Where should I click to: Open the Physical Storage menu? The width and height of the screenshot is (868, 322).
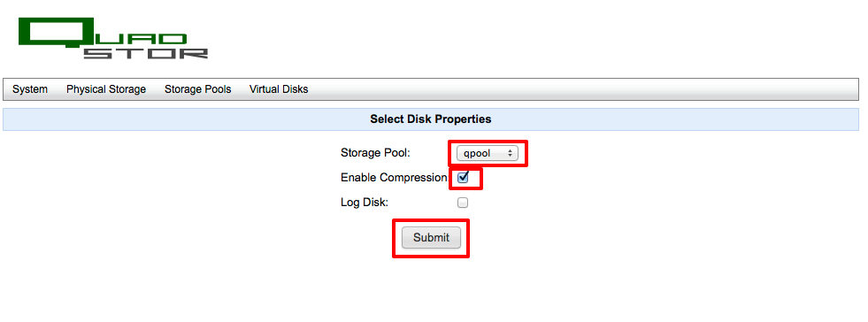click(106, 89)
